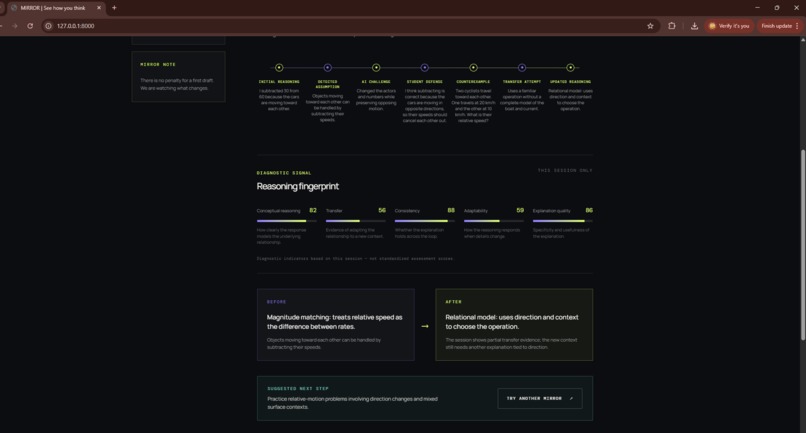Click the text 'There is no penalty for a first draft'
The width and height of the screenshot is (806, 433).
177,80
